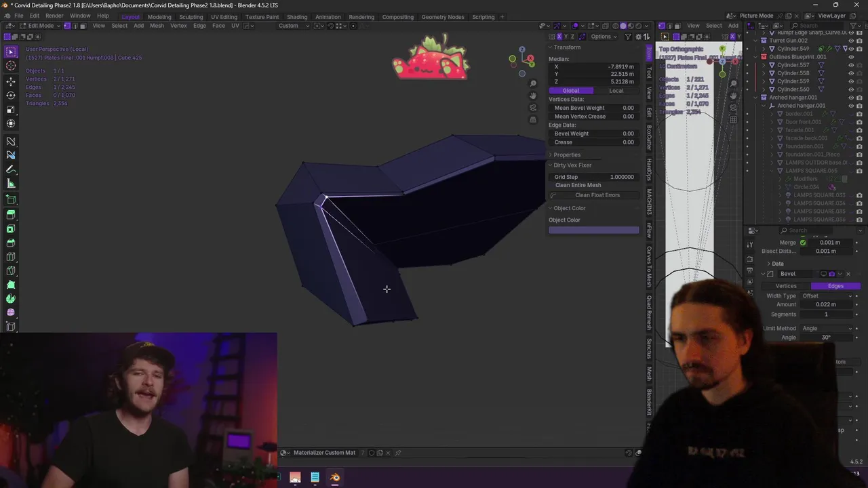Click the Grid Step value field
The width and height of the screenshot is (868, 488).
tap(594, 177)
